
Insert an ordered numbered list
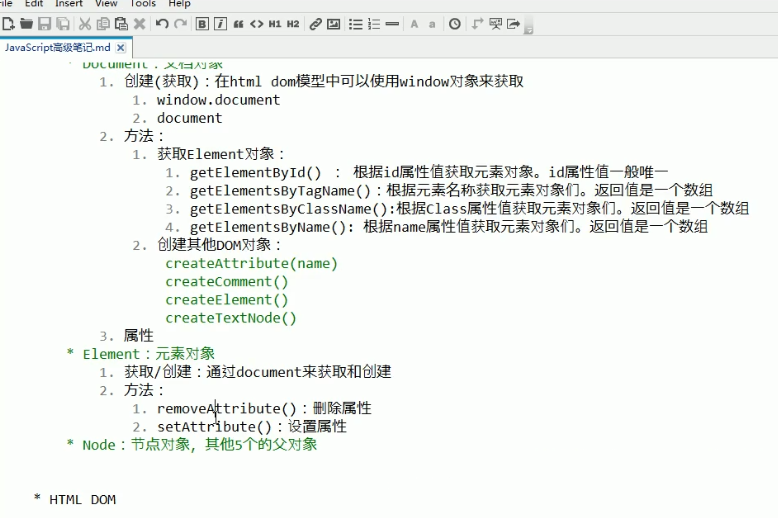(374, 23)
